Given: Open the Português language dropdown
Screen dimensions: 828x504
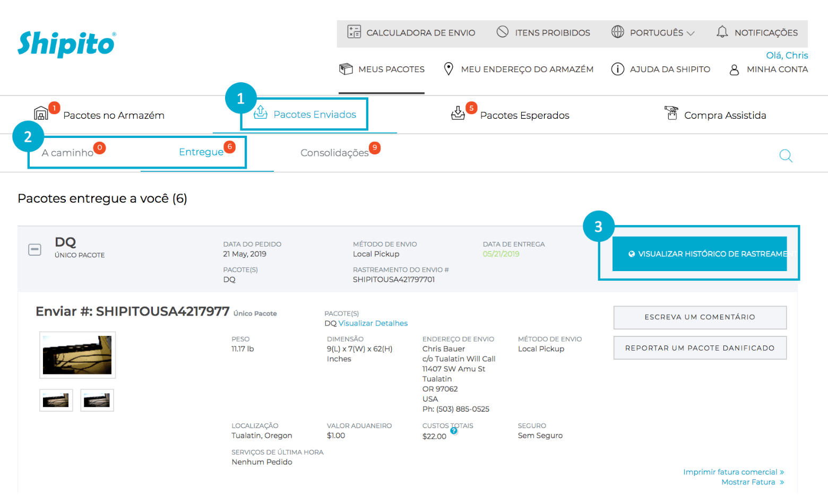Looking at the screenshot, I should (x=662, y=33).
